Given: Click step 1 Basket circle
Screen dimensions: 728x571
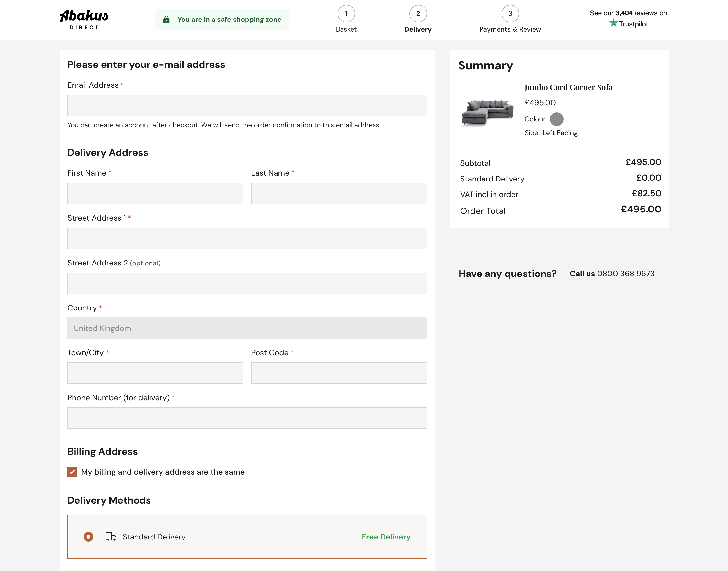Looking at the screenshot, I should tap(346, 14).
